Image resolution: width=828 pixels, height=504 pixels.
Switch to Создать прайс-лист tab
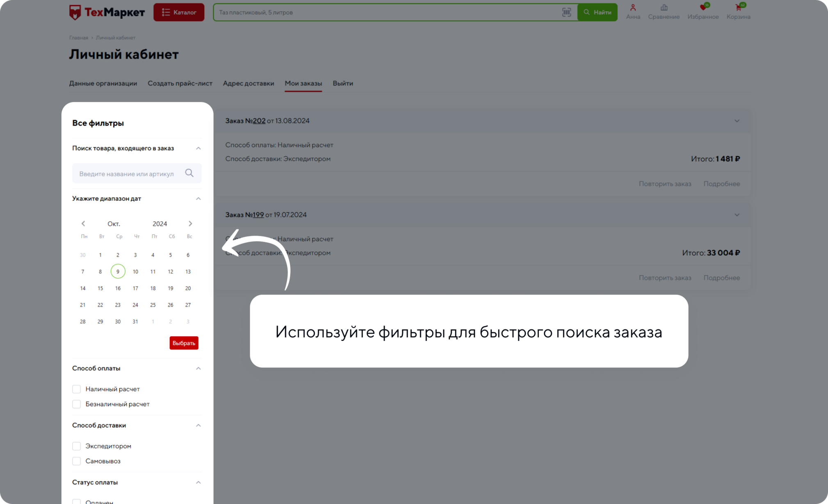pos(180,83)
